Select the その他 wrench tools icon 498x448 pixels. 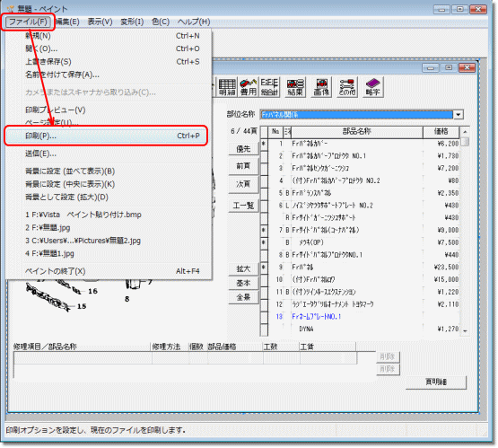tap(347, 87)
